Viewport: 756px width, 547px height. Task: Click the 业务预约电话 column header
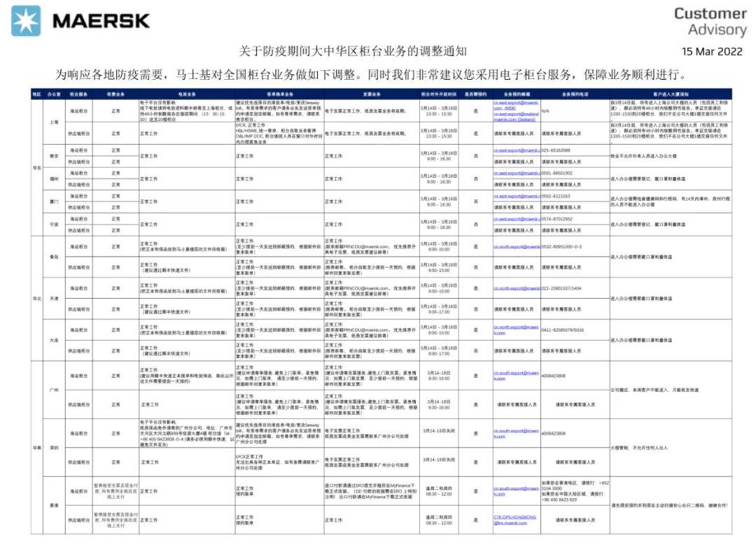575,94
